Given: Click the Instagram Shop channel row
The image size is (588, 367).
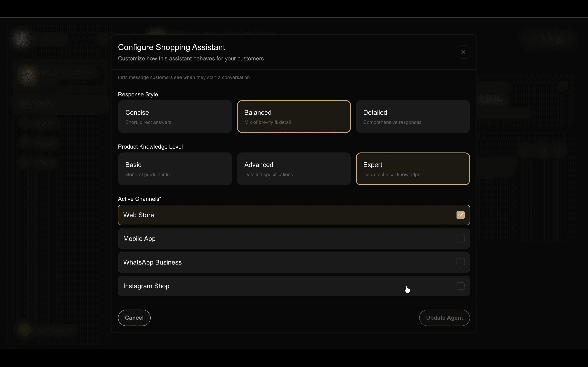Looking at the screenshot, I should click(x=267, y=286).
